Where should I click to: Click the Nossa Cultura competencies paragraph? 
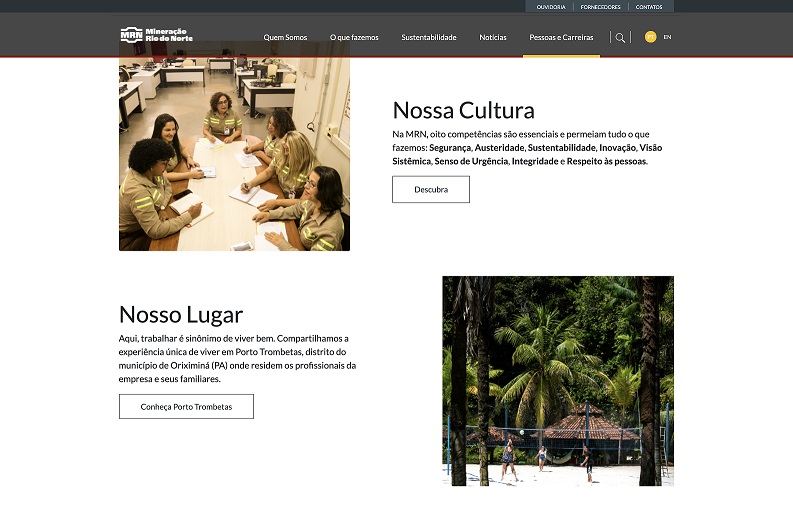coord(527,148)
